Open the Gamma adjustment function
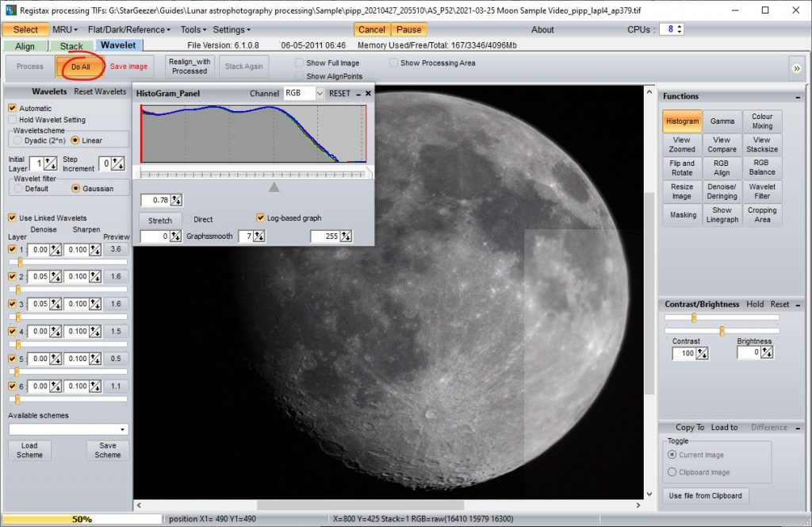 coord(722,121)
